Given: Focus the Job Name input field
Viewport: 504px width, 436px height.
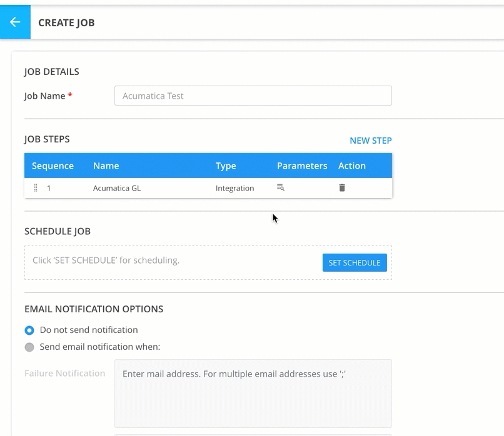Looking at the screenshot, I should [253, 96].
